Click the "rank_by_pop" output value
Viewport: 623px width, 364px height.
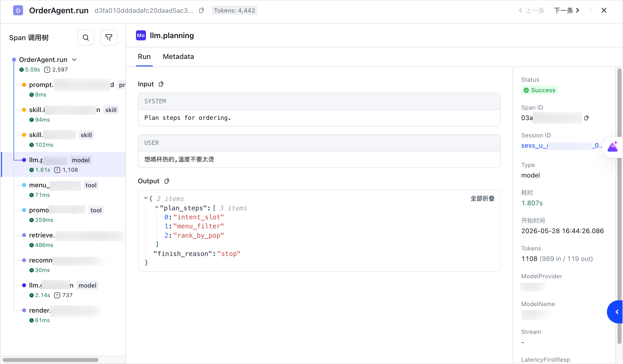pyautogui.click(x=198, y=235)
